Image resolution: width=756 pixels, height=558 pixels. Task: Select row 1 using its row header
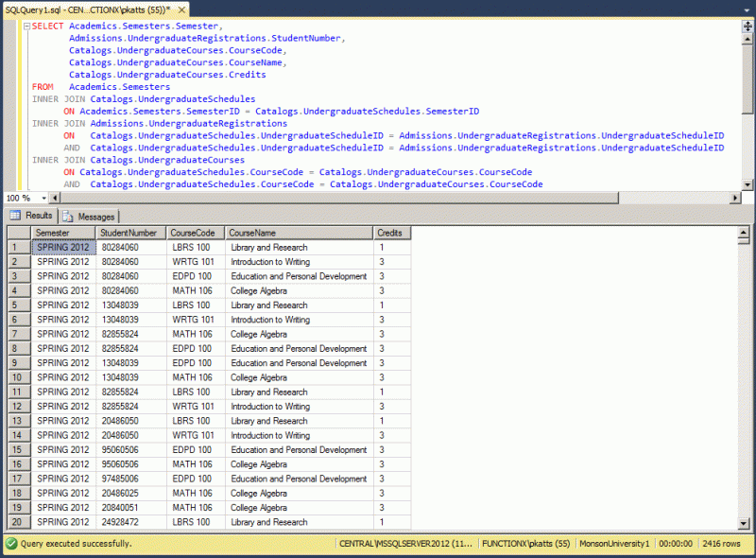coord(21,247)
